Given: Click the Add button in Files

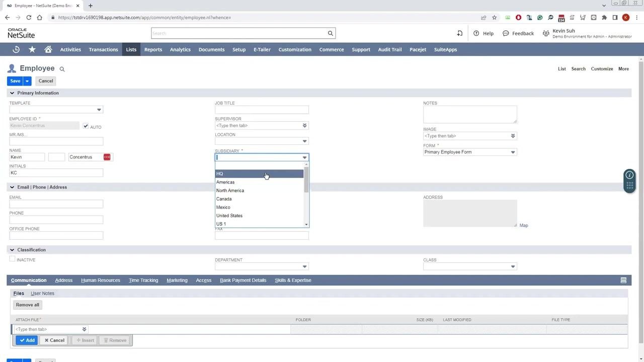Looking at the screenshot, I should pos(27,340).
